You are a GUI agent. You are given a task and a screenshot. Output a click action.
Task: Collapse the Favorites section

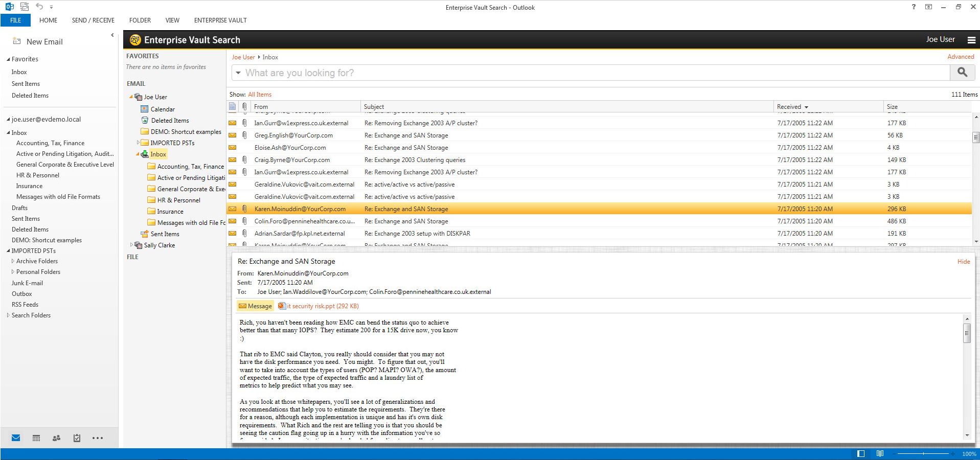coord(8,59)
